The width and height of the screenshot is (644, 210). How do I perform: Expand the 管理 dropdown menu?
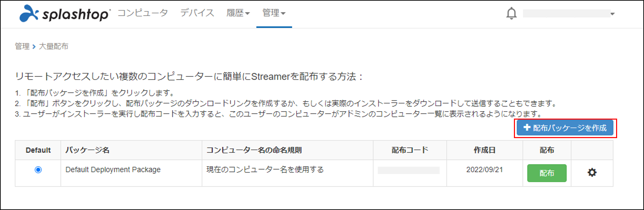pos(274,13)
